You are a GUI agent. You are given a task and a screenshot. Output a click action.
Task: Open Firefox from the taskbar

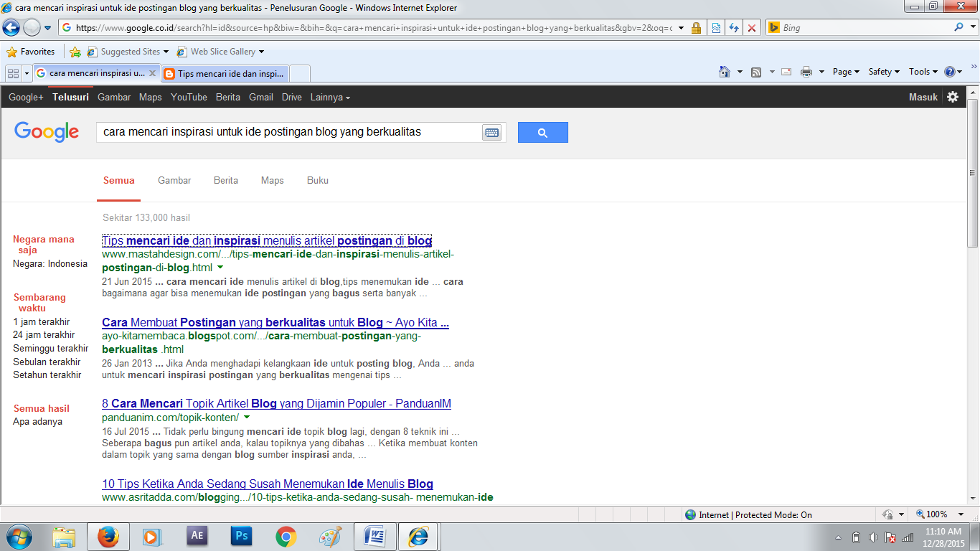point(108,537)
